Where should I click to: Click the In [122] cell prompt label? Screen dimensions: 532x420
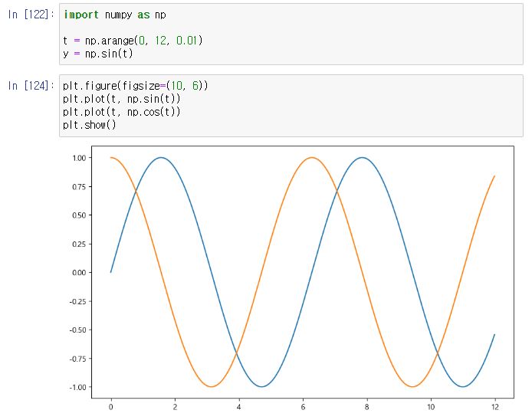(31, 15)
